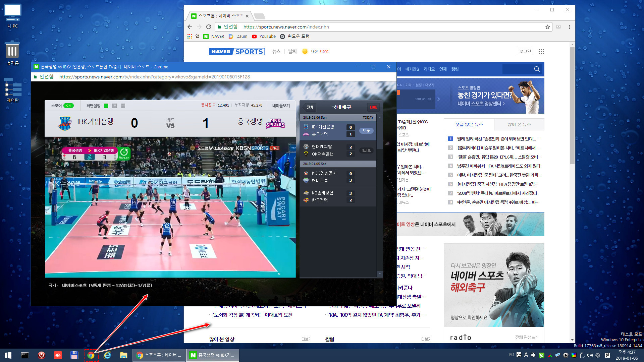
Task: Toggle the 스코어 ON switch
Action: pos(68,106)
